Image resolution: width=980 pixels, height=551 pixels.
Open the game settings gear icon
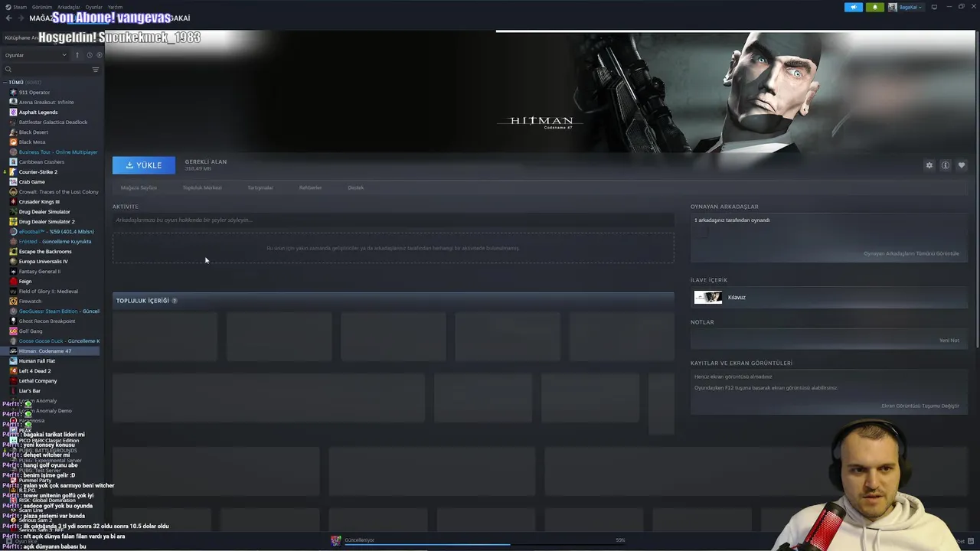pyautogui.click(x=929, y=165)
